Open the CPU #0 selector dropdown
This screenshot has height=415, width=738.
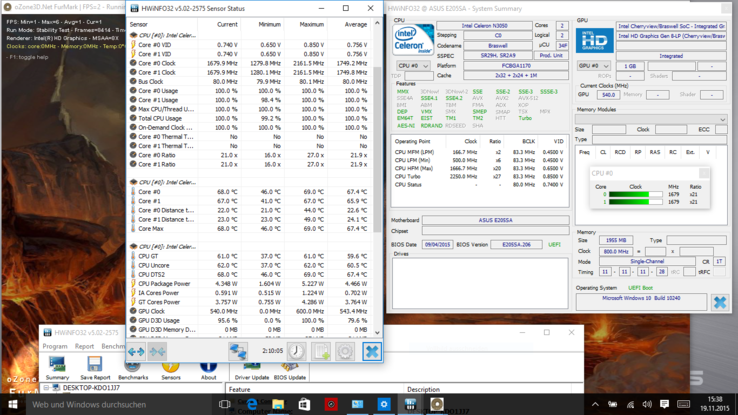(413, 66)
